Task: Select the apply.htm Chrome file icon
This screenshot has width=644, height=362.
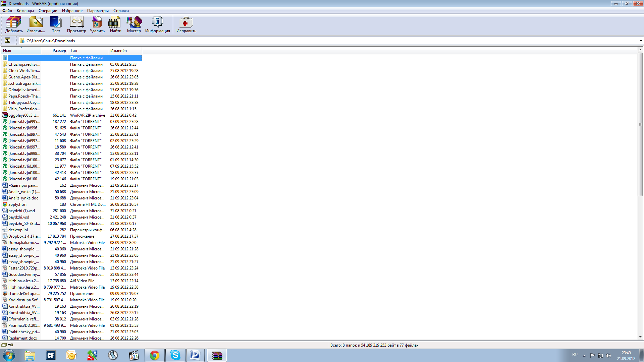Action: [5, 204]
